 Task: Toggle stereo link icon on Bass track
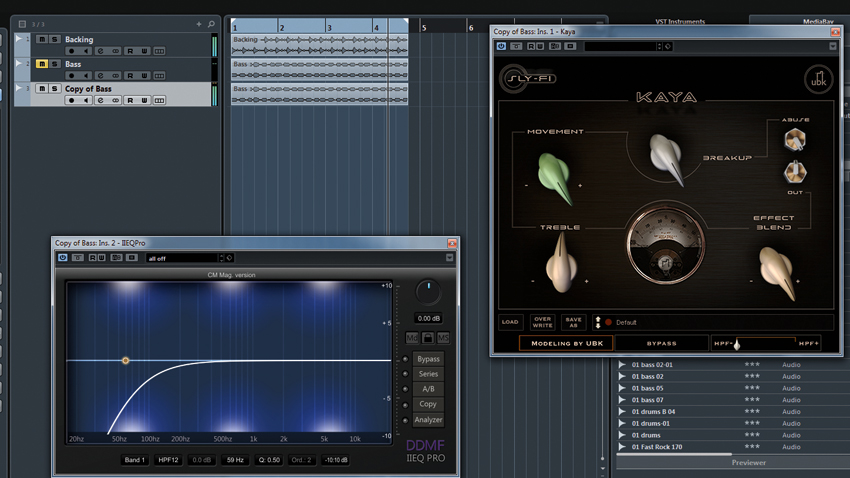[115, 76]
